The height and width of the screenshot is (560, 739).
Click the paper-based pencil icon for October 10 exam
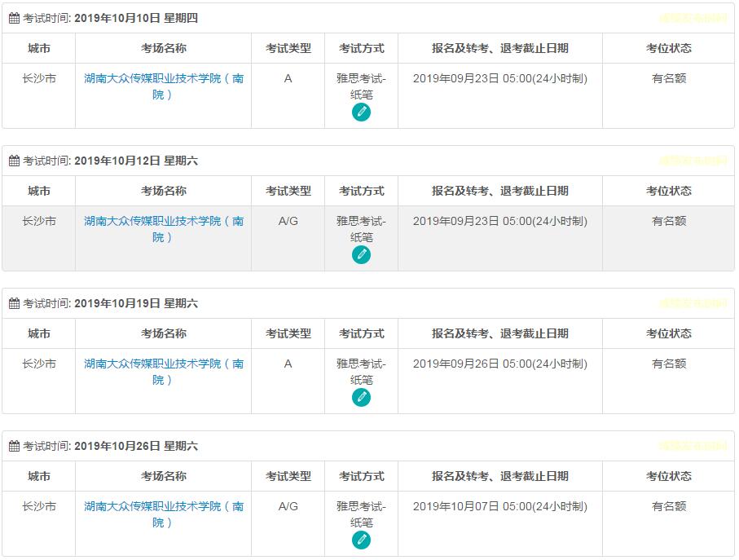(x=361, y=112)
